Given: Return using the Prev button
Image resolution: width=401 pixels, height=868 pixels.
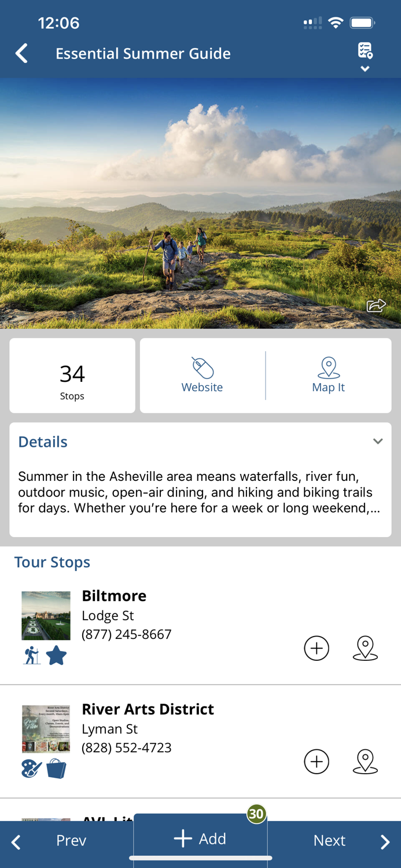Looking at the screenshot, I should 71,841.
